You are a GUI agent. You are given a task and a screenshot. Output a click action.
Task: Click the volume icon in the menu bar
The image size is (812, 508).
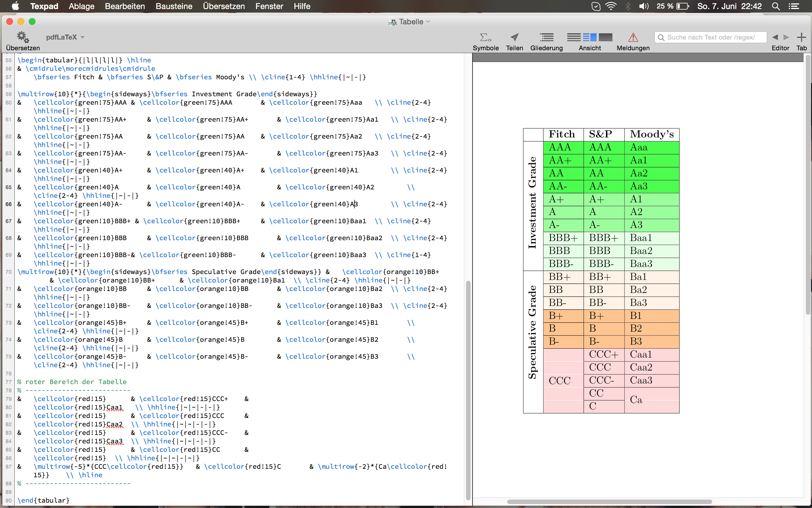(644, 6)
